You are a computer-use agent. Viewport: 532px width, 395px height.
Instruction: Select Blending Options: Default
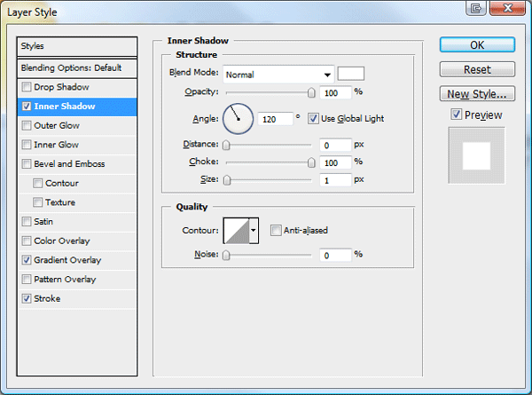77,68
